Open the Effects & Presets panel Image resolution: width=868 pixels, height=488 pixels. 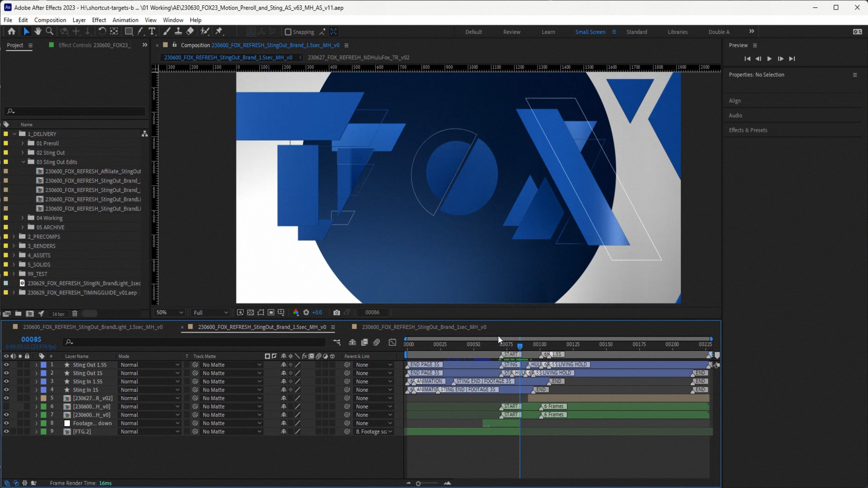[748, 130]
